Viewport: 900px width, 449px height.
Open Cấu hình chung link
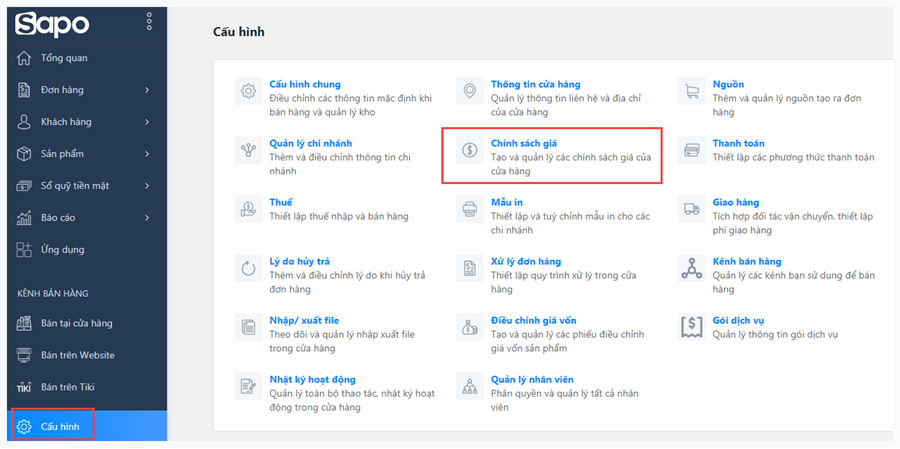(305, 84)
